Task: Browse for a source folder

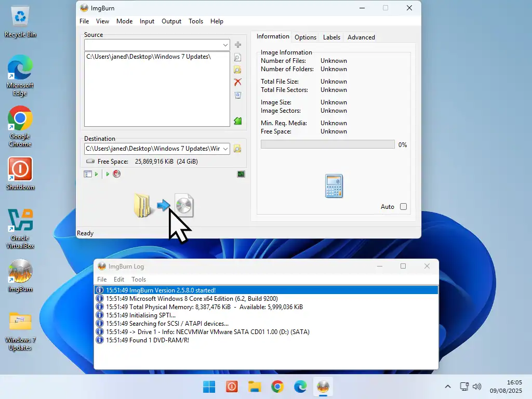Action: pos(237,70)
